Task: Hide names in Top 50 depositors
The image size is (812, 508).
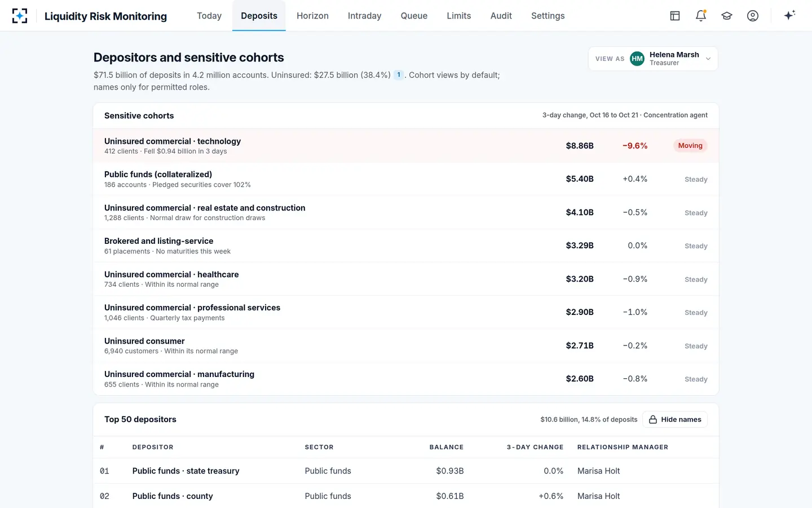Action: click(675, 419)
